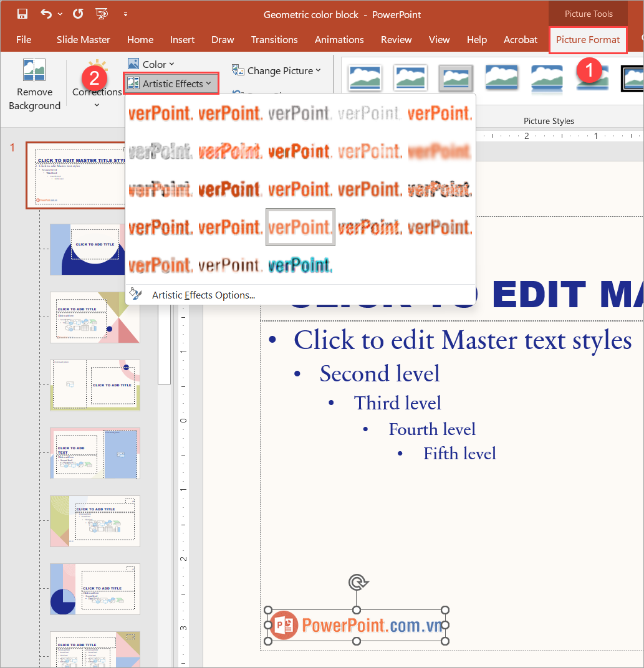The width and height of the screenshot is (644, 668).
Task: Apply the Metal Frame picture style
Action: 456,78
